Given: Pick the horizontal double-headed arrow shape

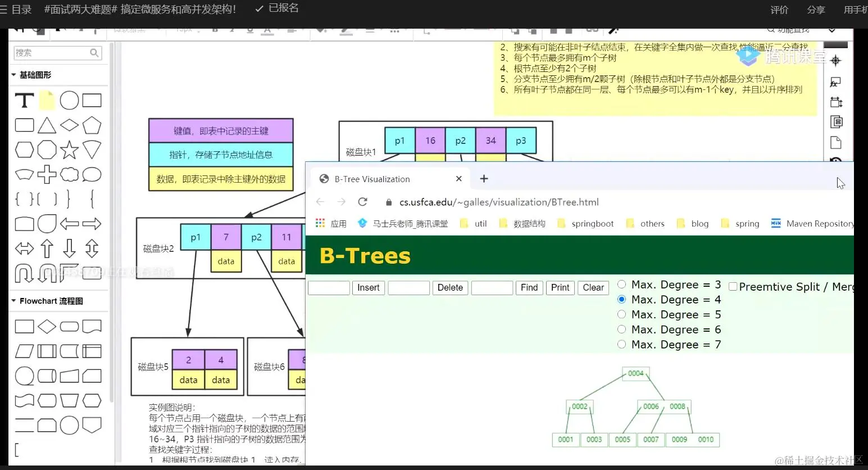Looking at the screenshot, I should [x=24, y=248].
